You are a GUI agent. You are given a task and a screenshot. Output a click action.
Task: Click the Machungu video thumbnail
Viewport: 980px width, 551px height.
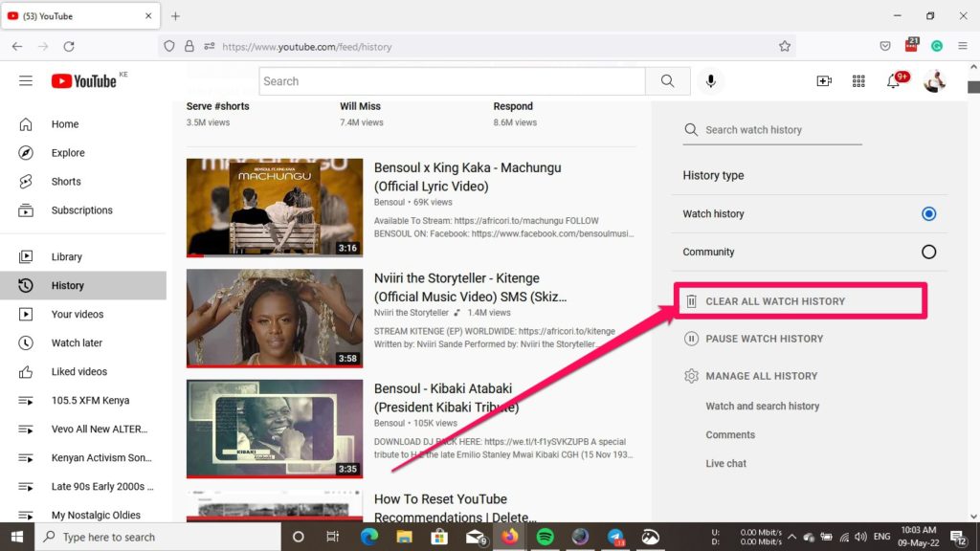click(275, 208)
